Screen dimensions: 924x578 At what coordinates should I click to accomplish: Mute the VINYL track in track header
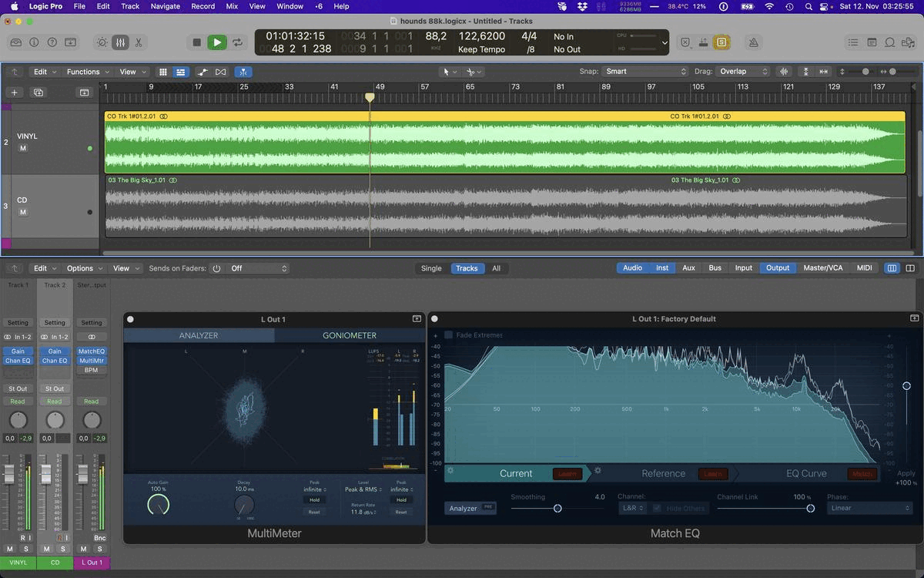tap(23, 148)
